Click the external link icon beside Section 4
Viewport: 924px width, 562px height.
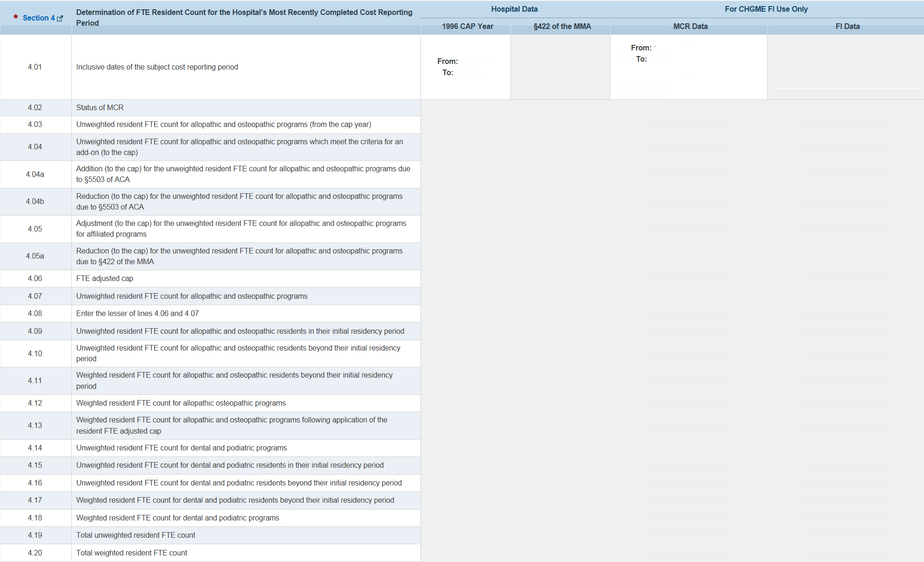coord(60,18)
